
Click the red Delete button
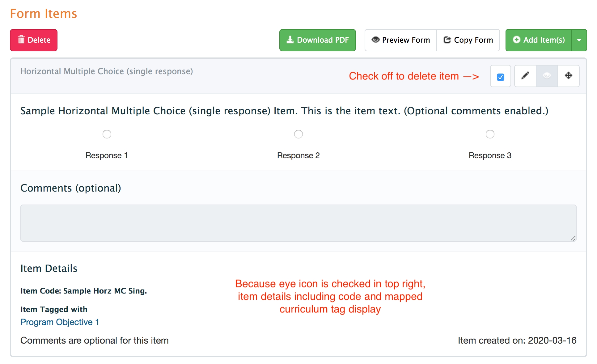click(x=34, y=40)
